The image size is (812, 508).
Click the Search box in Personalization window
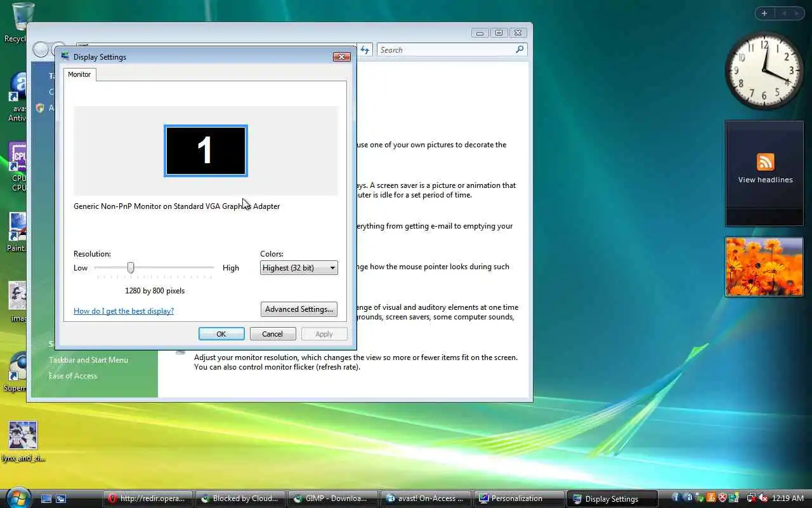click(x=446, y=50)
